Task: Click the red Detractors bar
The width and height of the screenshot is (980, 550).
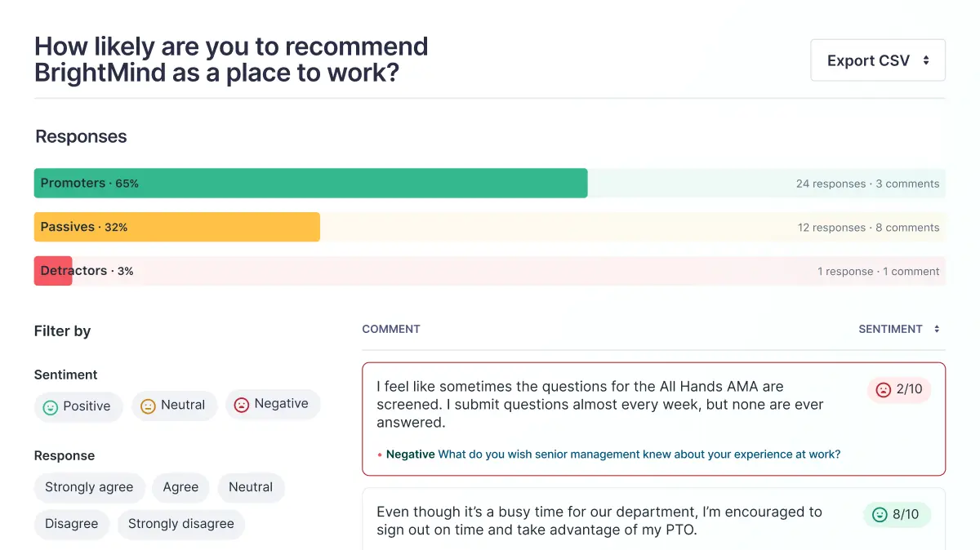Action: (x=53, y=272)
